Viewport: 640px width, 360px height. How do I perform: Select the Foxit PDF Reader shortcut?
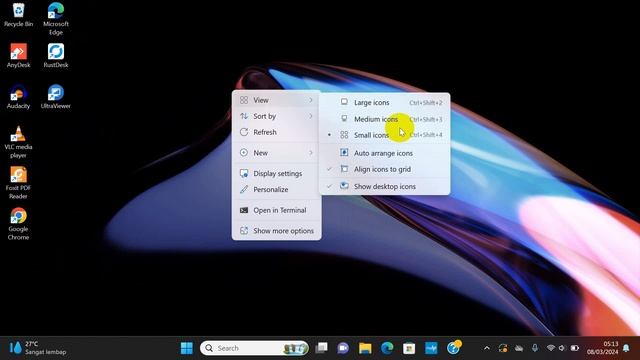[18, 183]
